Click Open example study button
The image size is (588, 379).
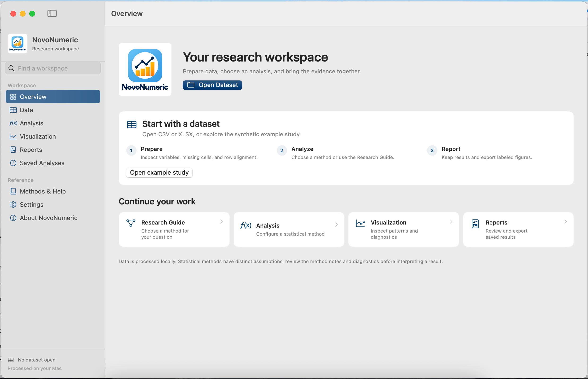pos(159,172)
